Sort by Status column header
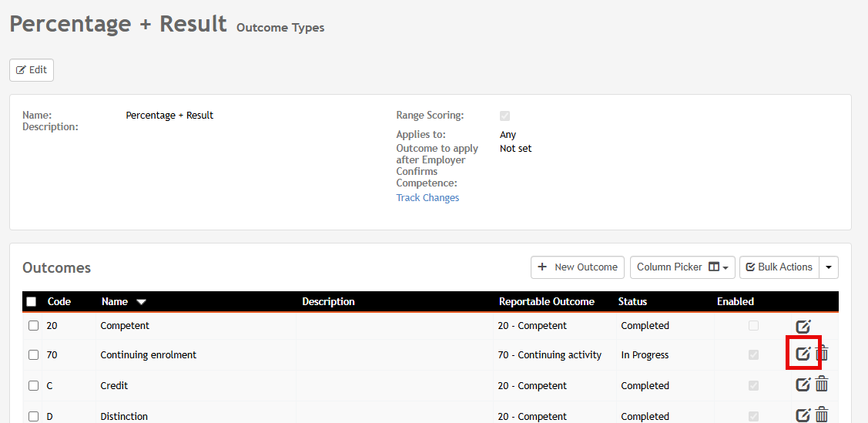Image resolution: width=868 pixels, height=423 pixels. (632, 302)
